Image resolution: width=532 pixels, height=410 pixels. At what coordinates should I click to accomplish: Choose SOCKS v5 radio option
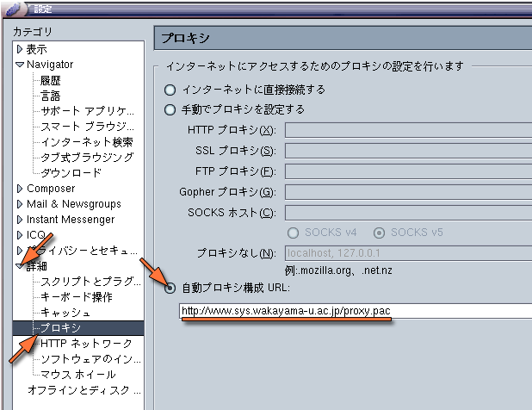(x=379, y=233)
